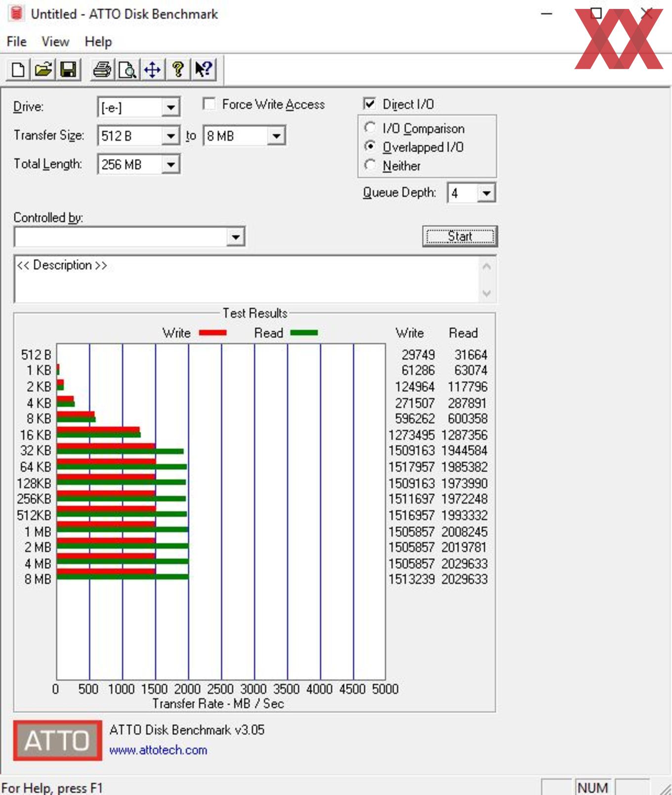Click the 512KB row label
672x795 pixels.
(34, 515)
